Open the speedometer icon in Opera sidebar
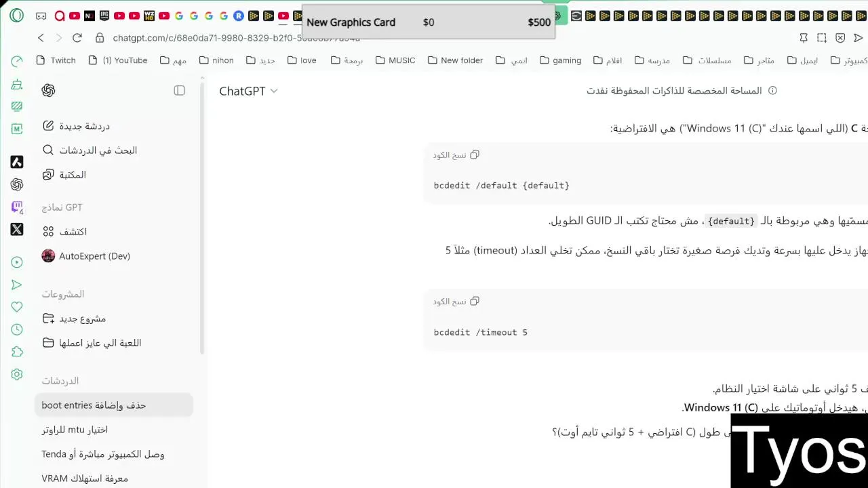This screenshot has height=488, width=868. tap(17, 61)
